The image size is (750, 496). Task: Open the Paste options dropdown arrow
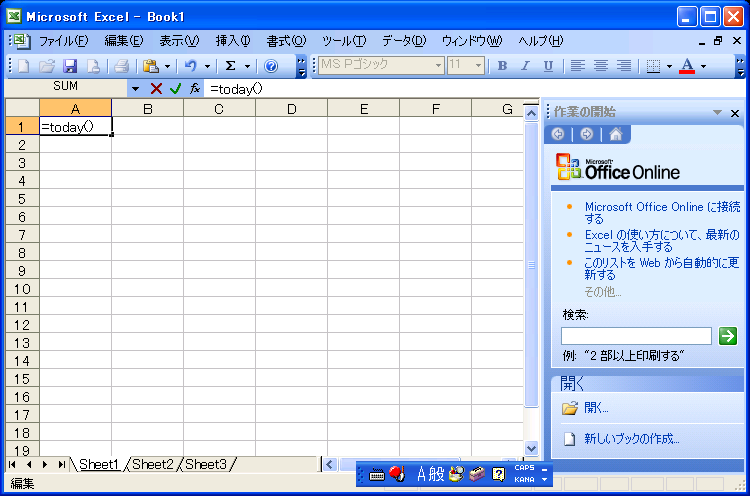pos(167,66)
